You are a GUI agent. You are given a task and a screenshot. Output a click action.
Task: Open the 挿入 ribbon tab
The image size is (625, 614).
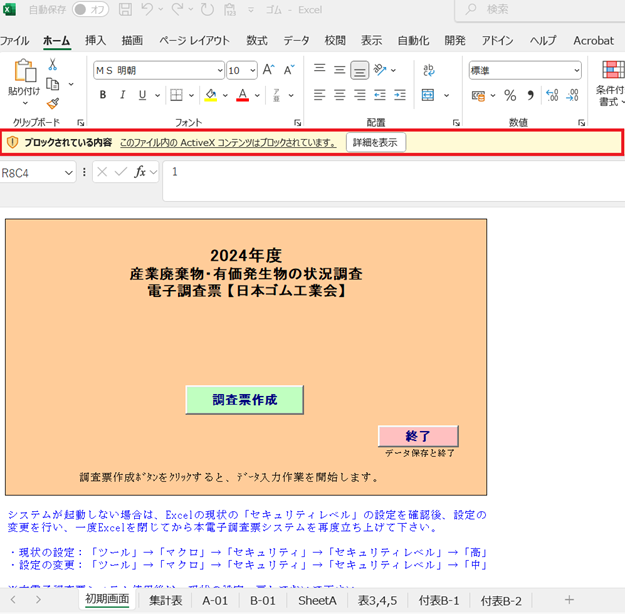(x=95, y=40)
